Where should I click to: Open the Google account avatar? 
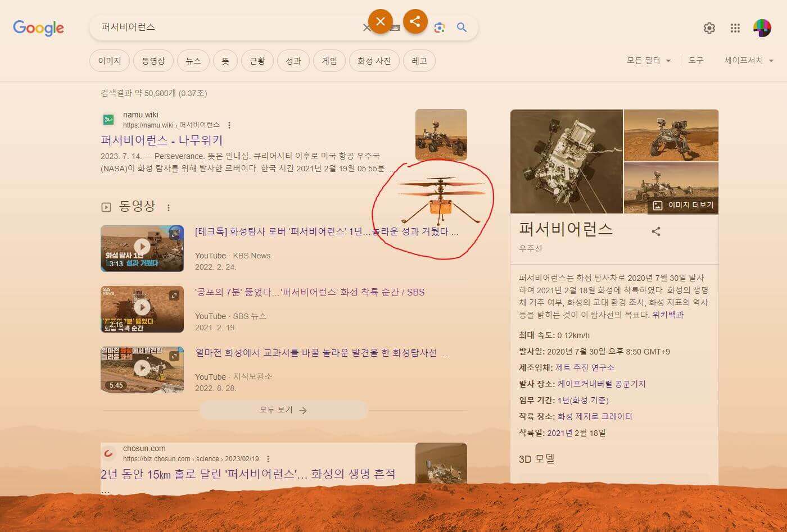762,28
